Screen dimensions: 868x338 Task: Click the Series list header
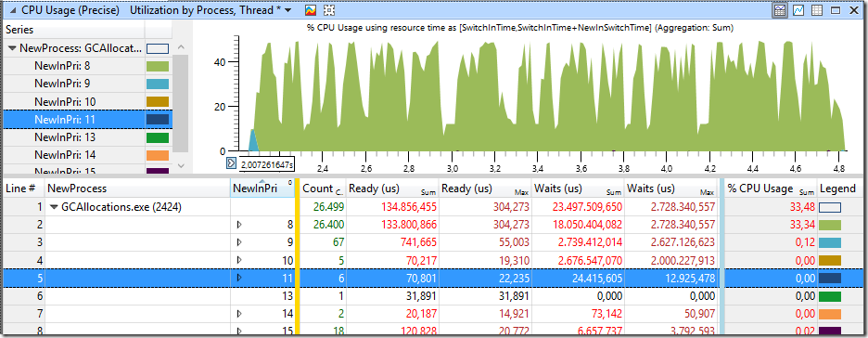(73, 30)
